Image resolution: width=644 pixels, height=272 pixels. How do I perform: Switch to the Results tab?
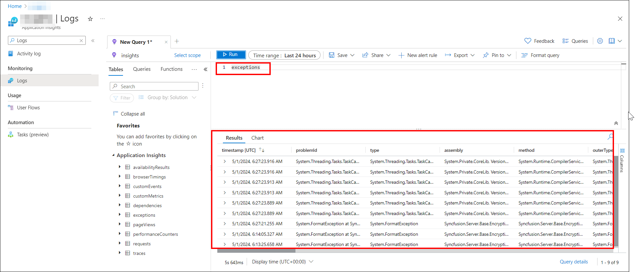pyautogui.click(x=234, y=138)
